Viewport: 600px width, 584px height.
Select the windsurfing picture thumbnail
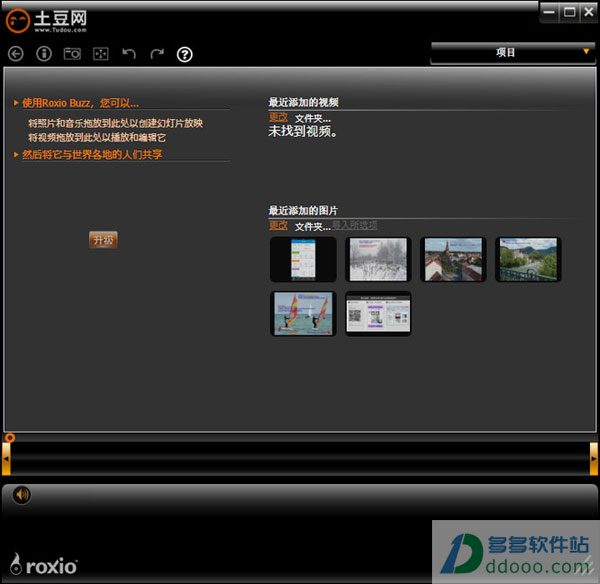click(x=303, y=313)
